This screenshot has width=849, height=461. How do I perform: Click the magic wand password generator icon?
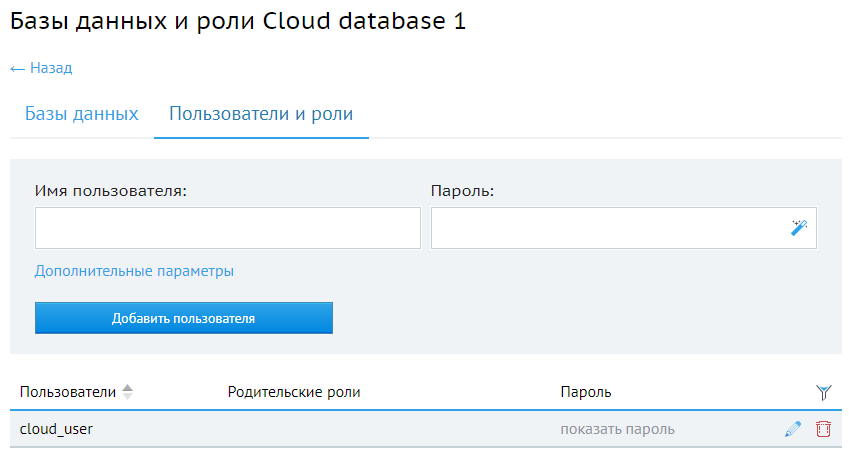798,228
